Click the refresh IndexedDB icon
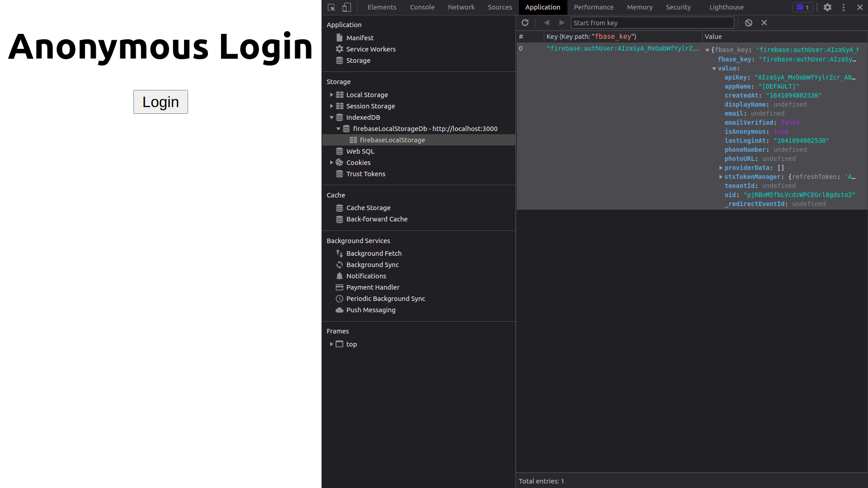Viewport: 868px width, 488px height. [x=525, y=23]
